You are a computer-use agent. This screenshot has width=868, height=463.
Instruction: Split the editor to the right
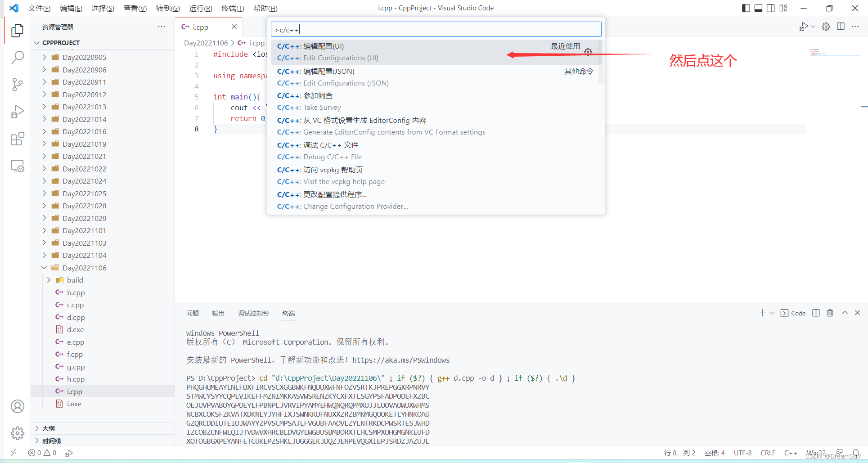(841, 27)
